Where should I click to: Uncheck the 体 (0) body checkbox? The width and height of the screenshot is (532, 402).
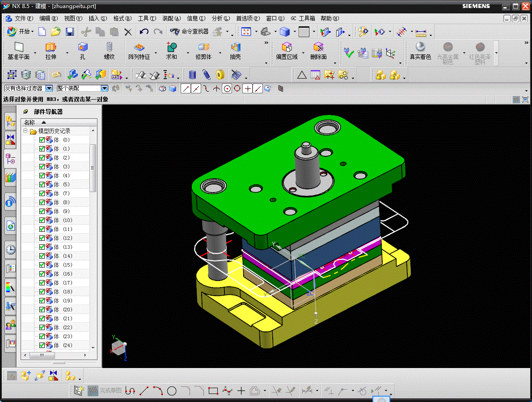click(42, 140)
